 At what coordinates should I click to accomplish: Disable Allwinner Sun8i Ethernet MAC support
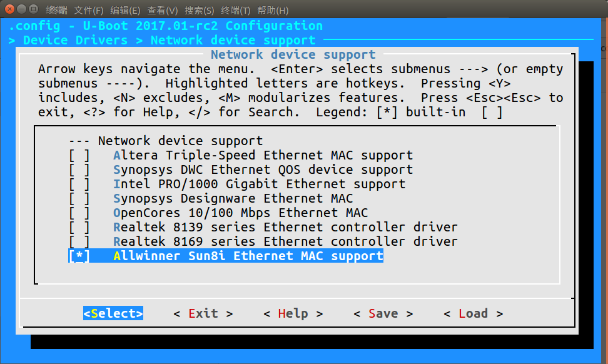pyautogui.click(x=79, y=256)
